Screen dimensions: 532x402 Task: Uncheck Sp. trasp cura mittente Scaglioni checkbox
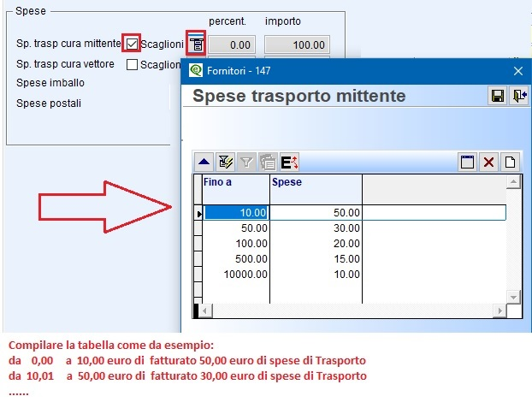click(132, 44)
